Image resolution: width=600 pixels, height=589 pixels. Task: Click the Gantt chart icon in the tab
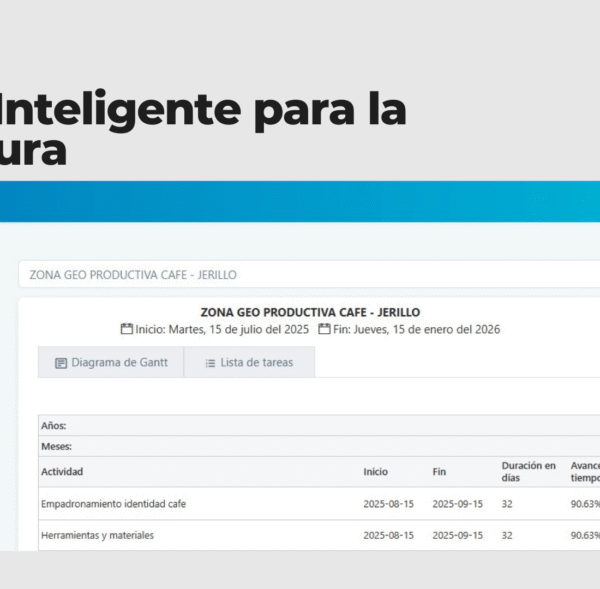coord(61,363)
